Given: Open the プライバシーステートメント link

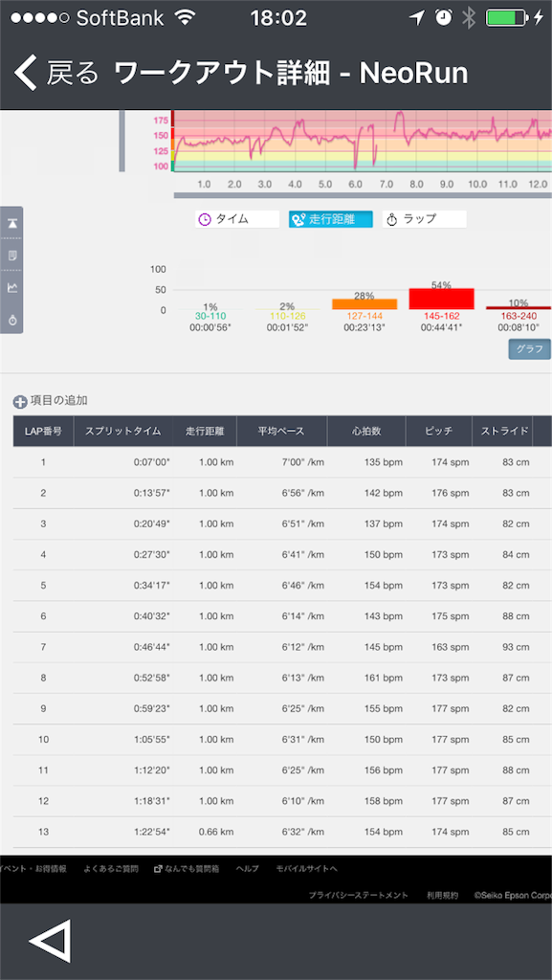Looking at the screenshot, I should [359, 896].
